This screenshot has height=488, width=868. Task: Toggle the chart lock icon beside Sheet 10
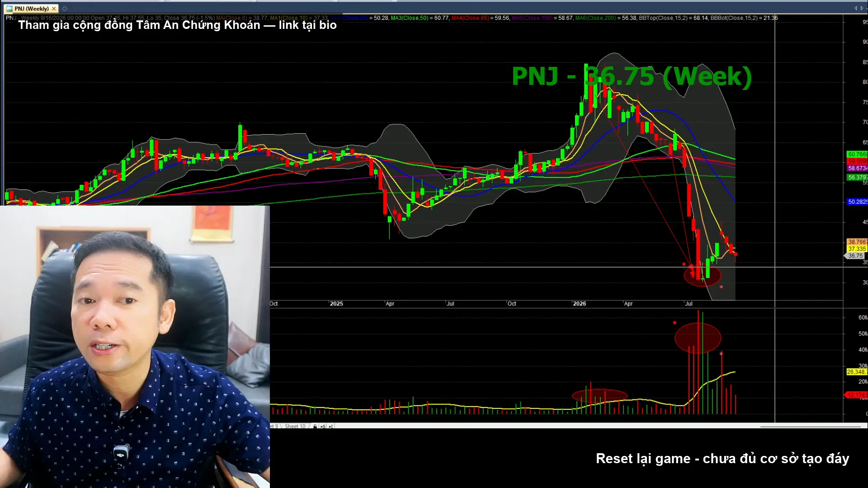click(315, 426)
